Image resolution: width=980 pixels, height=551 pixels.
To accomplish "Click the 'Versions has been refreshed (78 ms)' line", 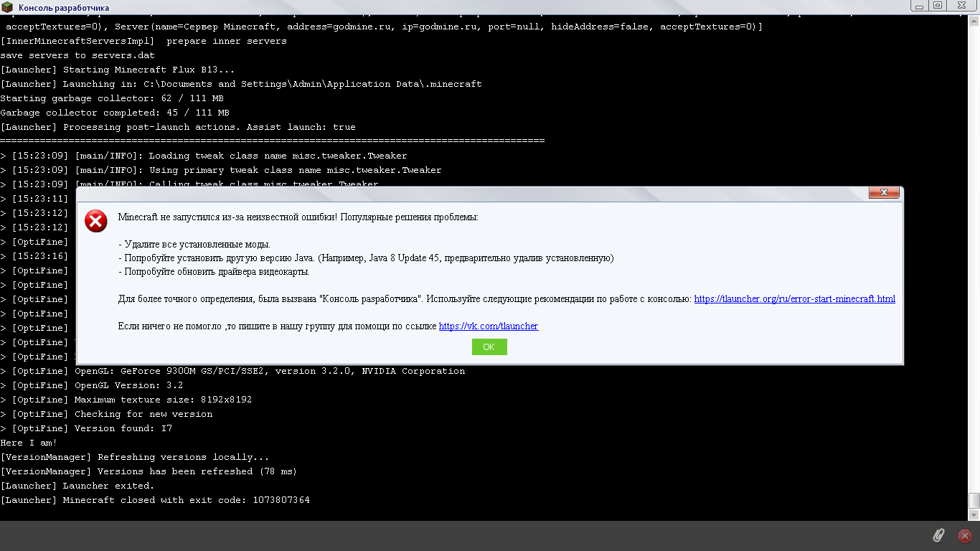I will tap(149, 471).
